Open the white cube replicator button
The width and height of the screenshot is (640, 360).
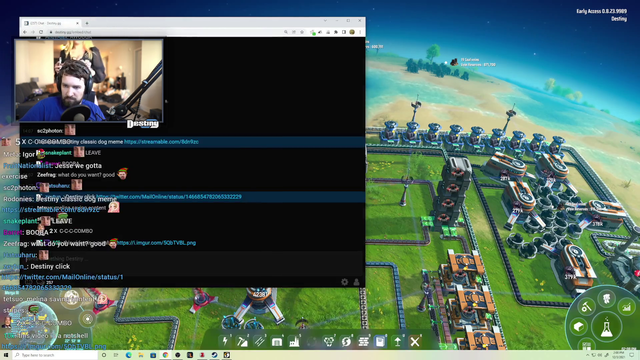pos(578,327)
